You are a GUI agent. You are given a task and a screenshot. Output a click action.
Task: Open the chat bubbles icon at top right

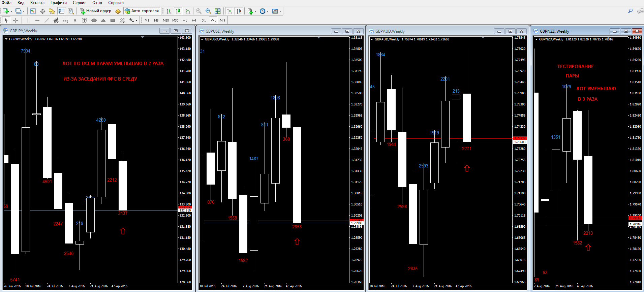[640, 11]
